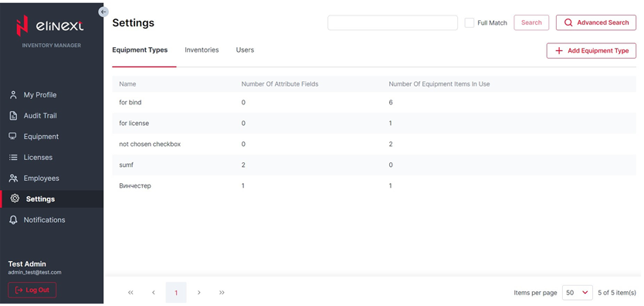Click the Test Admin user name
Screen dimensions: 644x306
[x=27, y=264]
